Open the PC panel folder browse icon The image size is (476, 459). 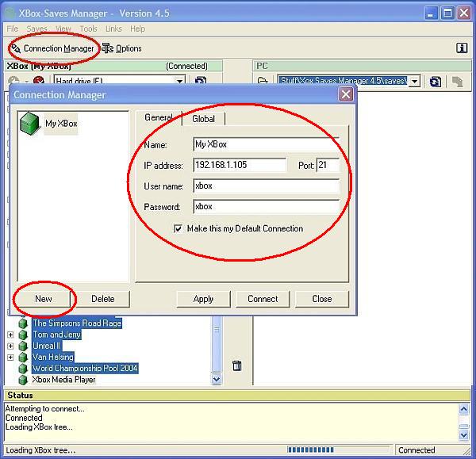coord(263,81)
